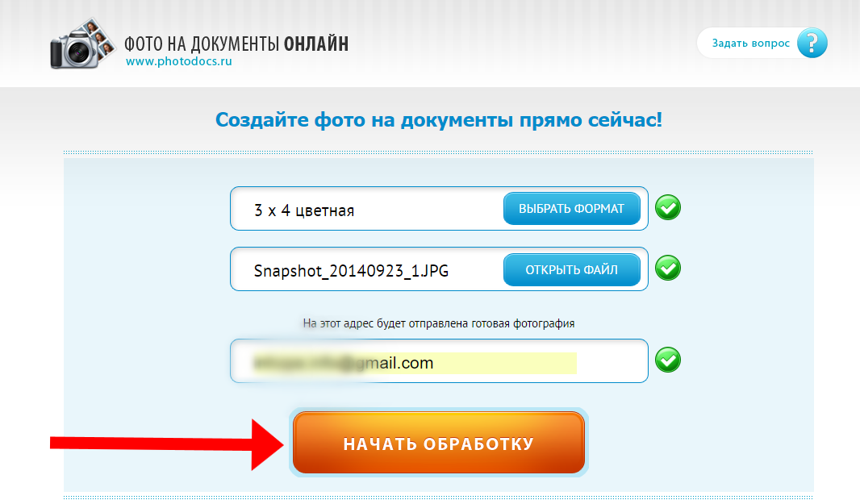Click blurred part of the email address

coord(307,363)
